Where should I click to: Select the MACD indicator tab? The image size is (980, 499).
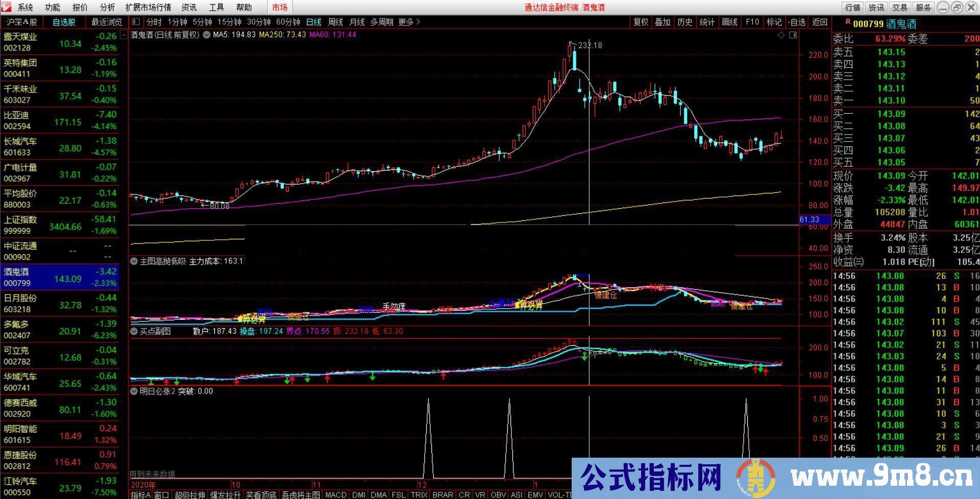(x=335, y=494)
